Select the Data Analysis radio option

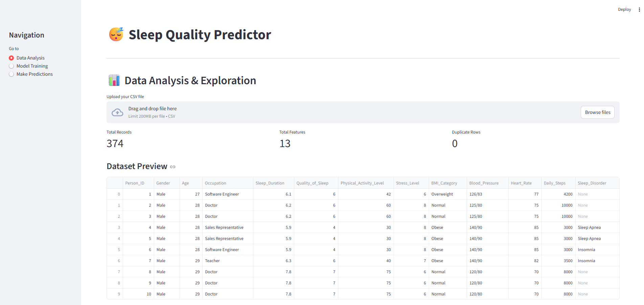point(11,58)
